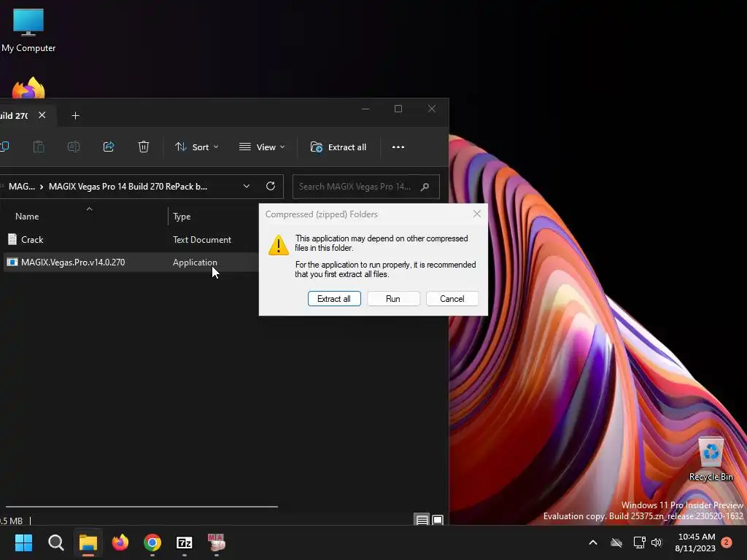Open the notification badge
The height and width of the screenshot is (560, 747).
[727, 542]
